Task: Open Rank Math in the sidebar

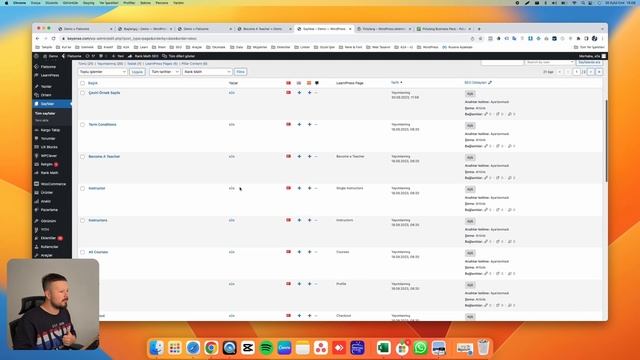Action: [x=49, y=173]
